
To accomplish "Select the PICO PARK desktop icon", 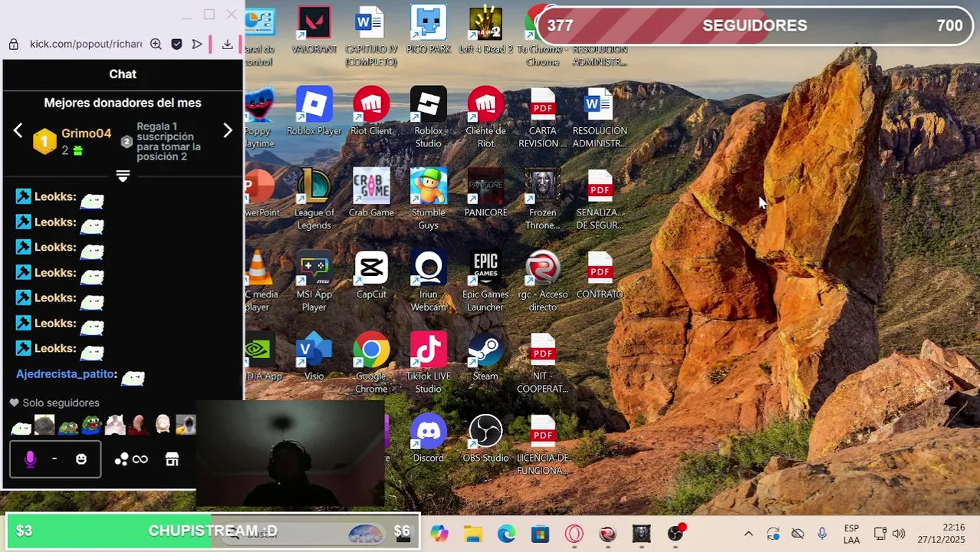I will click(428, 31).
